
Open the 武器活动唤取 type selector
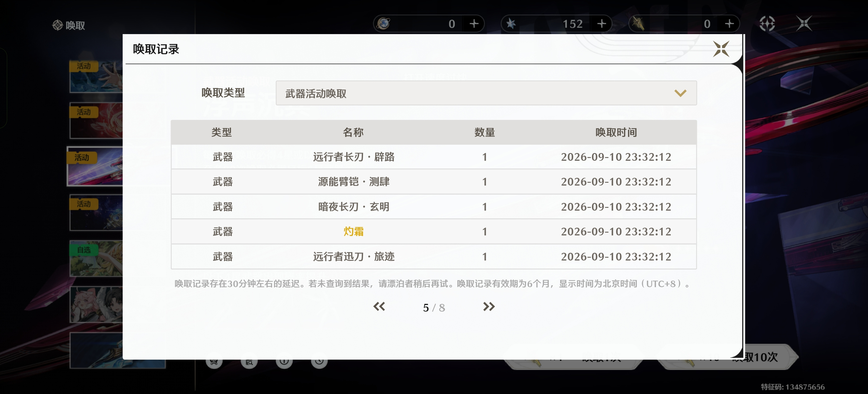[486, 93]
